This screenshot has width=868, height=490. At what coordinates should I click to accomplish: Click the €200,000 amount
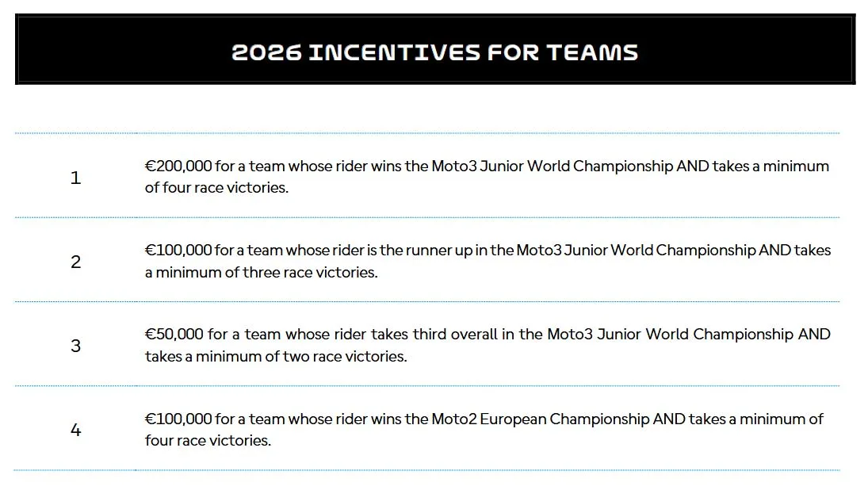[178, 167]
